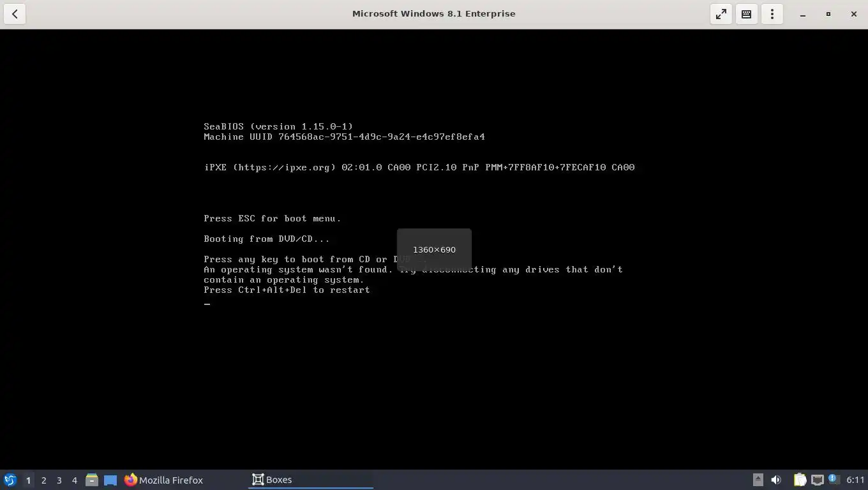The width and height of the screenshot is (868, 490).
Task: Click the 'Press Ctrl+Alt+Del to restart' line
Action: [x=287, y=290]
